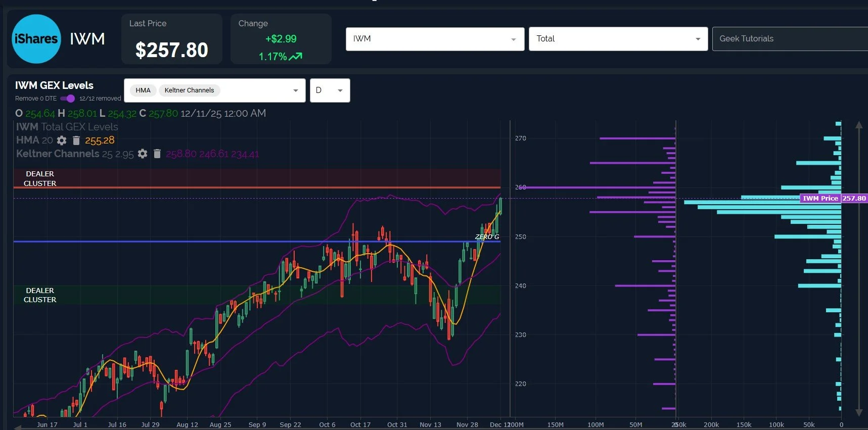868x430 pixels.
Task: Click the IWM ticker name beside logo
Action: 87,39
